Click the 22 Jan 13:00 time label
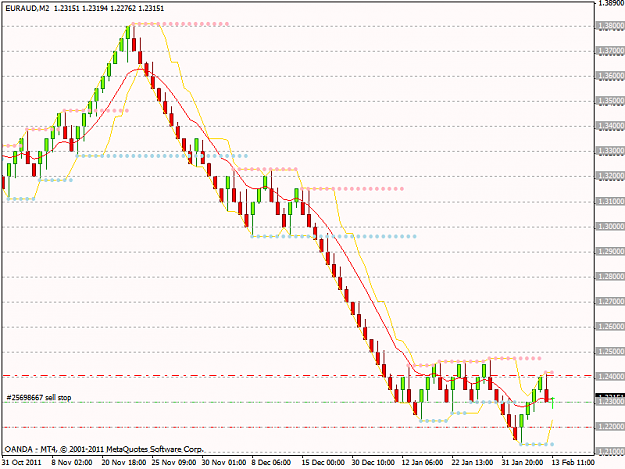This screenshot has width=625, height=469. click(x=472, y=462)
